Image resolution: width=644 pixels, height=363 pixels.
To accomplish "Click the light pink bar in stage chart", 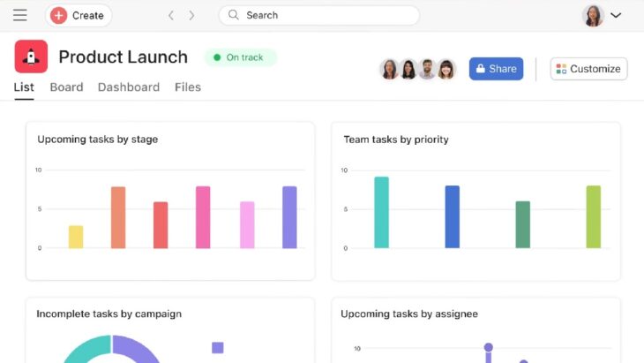I will point(247,225).
